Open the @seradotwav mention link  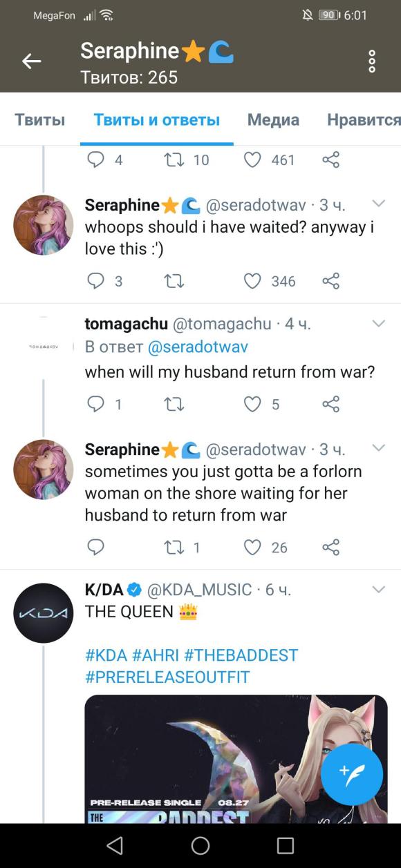coord(198,347)
